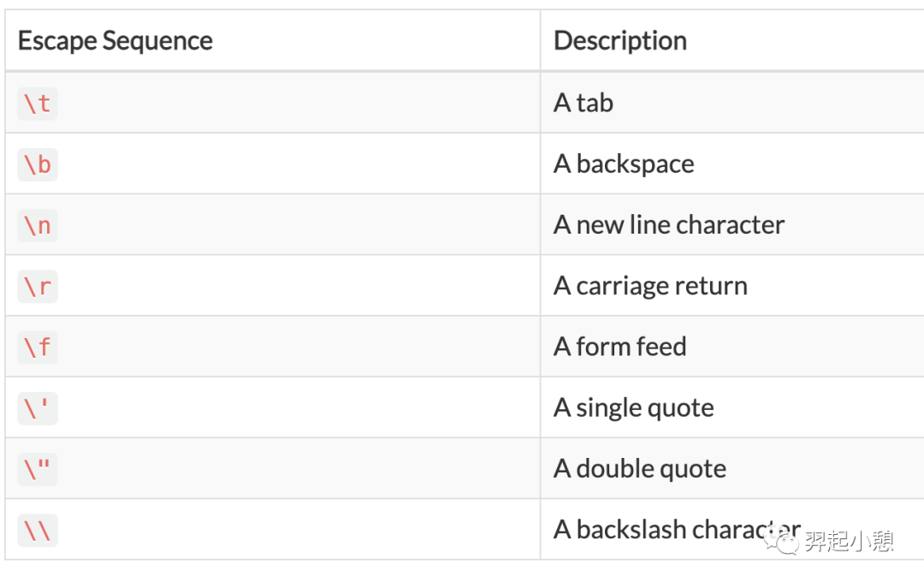Select the \' single quote escape code
The height and width of the screenshot is (582, 924).
point(38,408)
